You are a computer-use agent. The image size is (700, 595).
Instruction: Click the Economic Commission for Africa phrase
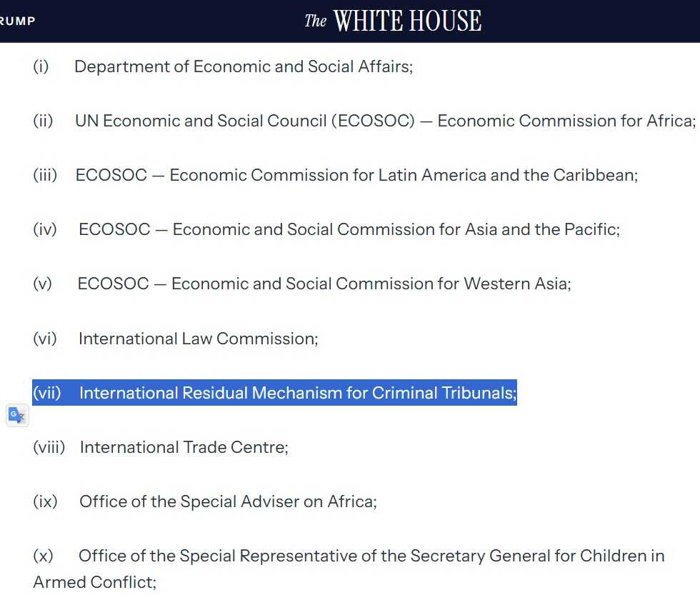(566, 121)
